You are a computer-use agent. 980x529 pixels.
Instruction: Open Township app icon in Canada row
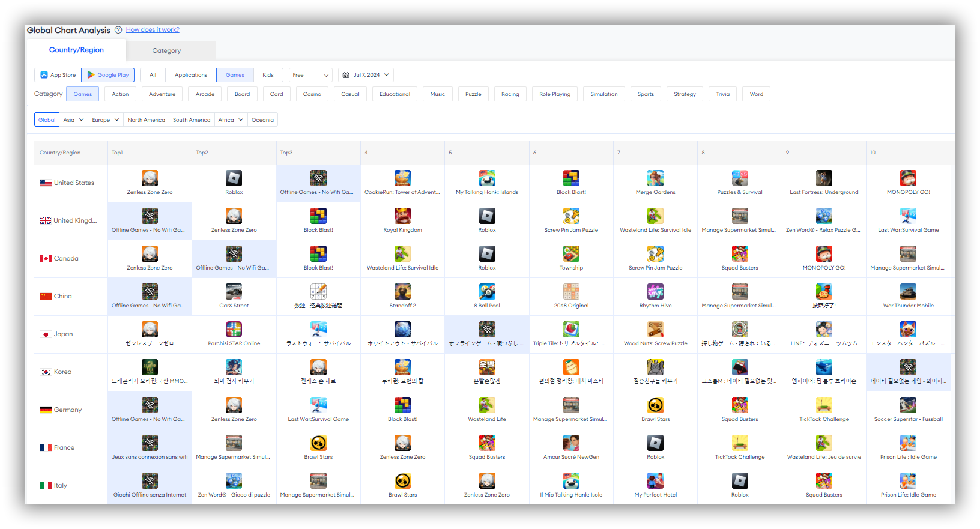(x=571, y=253)
